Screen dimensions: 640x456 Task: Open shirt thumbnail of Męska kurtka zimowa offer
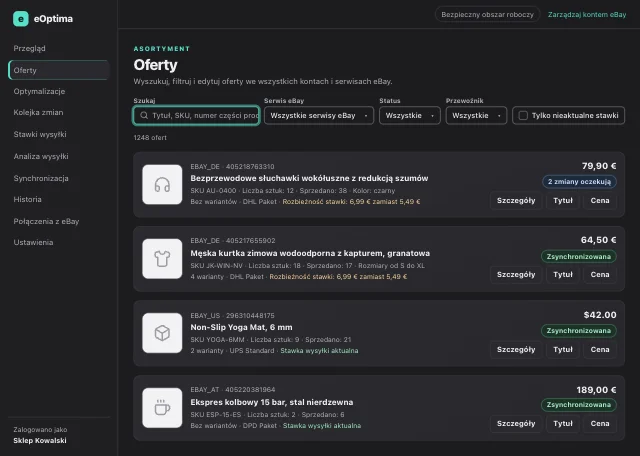(x=162, y=259)
